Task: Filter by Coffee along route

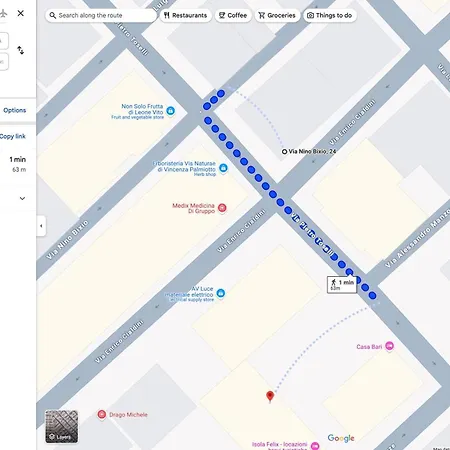Action: pos(233,15)
